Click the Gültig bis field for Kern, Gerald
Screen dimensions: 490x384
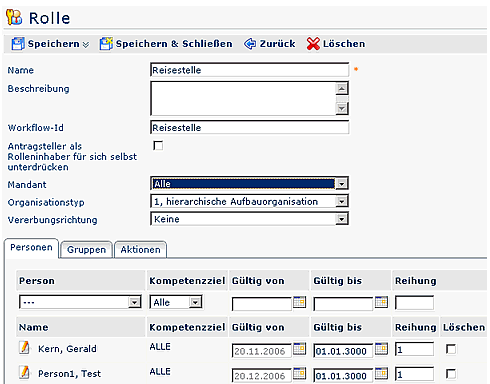coord(344,351)
